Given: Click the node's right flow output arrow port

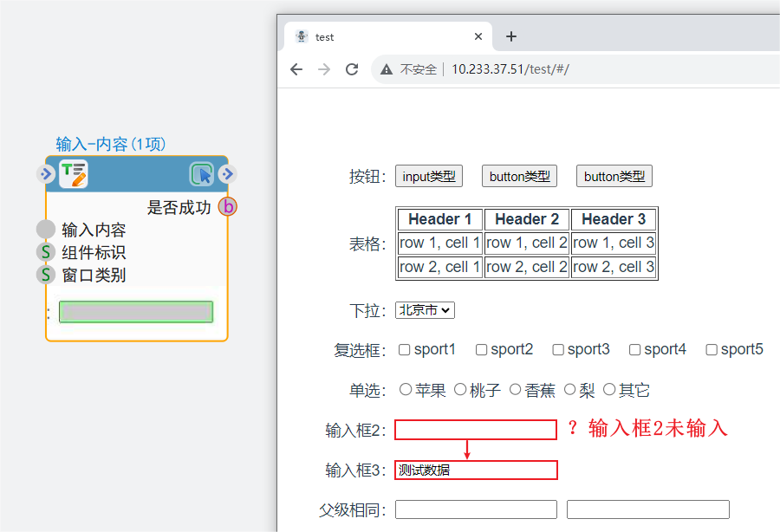Looking at the screenshot, I should coord(228,174).
